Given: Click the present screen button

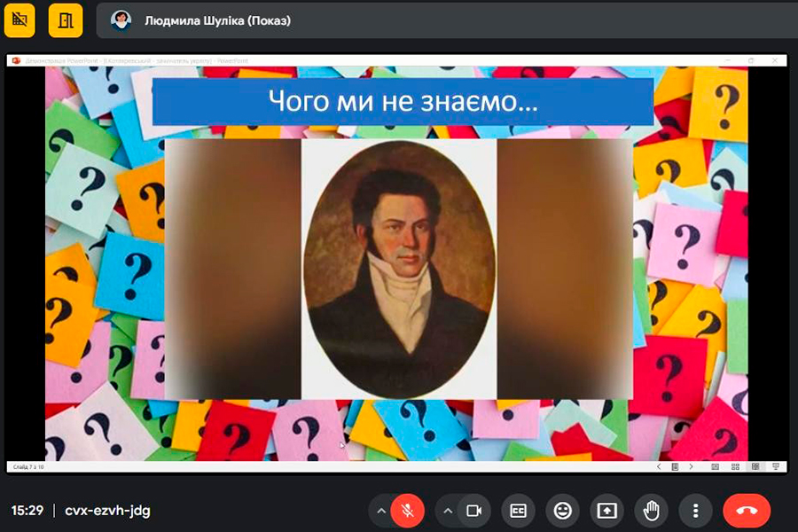Looking at the screenshot, I should pyautogui.click(x=606, y=511).
